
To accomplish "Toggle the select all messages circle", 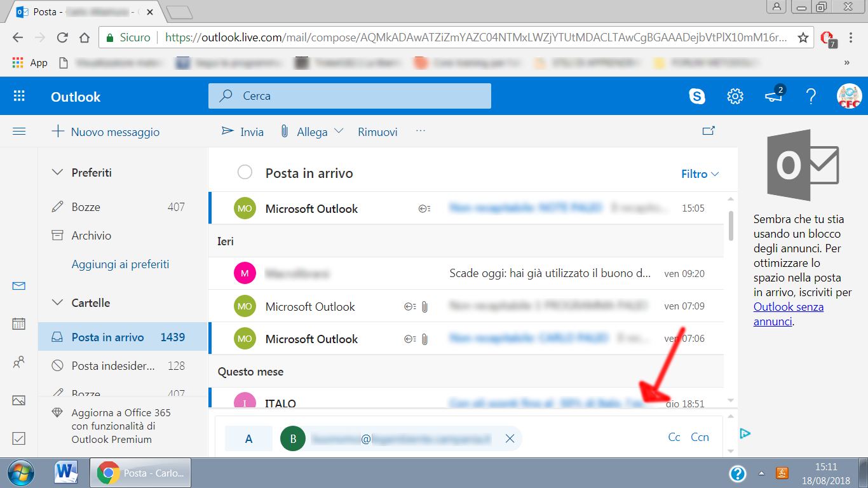I will pyautogui.click(x=245, y=173).
